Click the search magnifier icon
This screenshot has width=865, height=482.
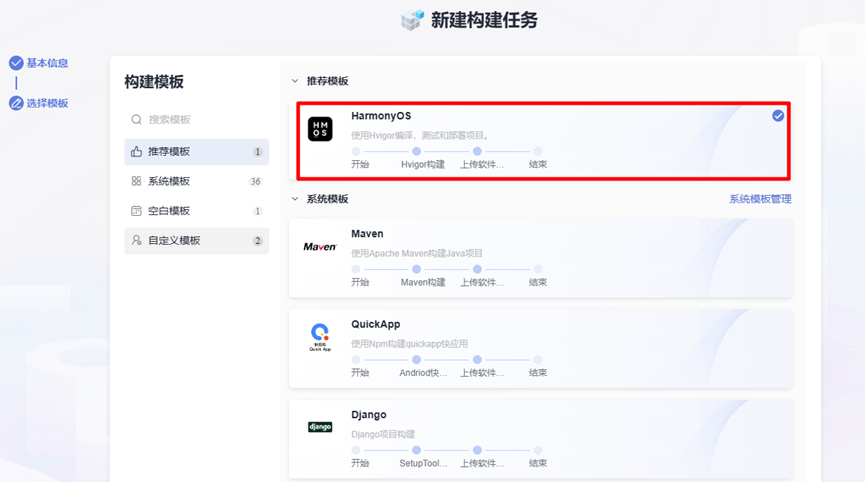tap(137, 120)
